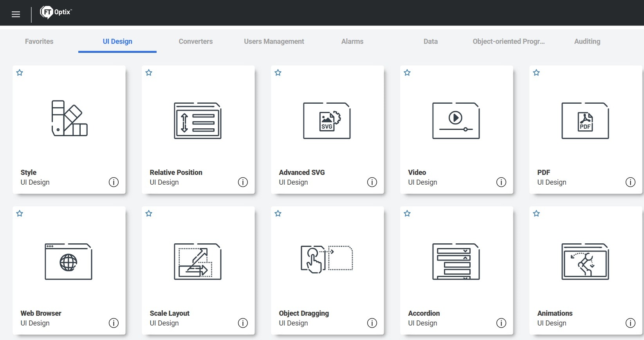The height and width of the screenshot is (340, 644).
Task: Favorite the Relative Position card
Action: (149, 72)
